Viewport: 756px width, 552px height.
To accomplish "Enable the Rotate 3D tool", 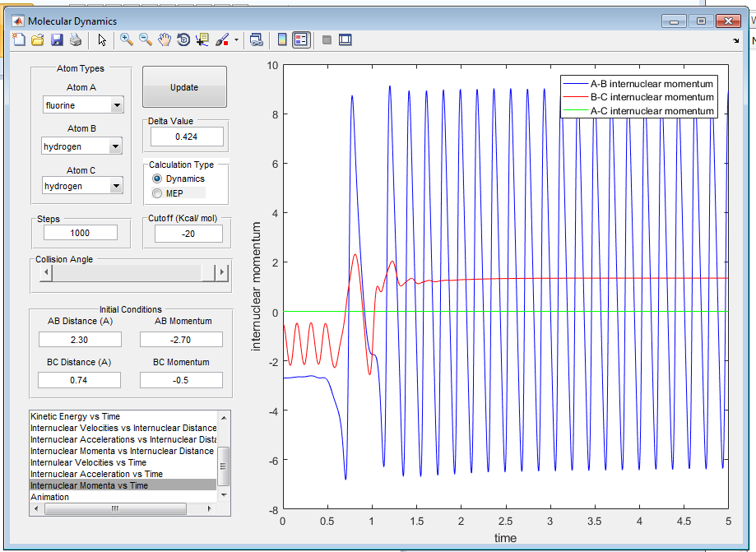I will tap(183, 39).
